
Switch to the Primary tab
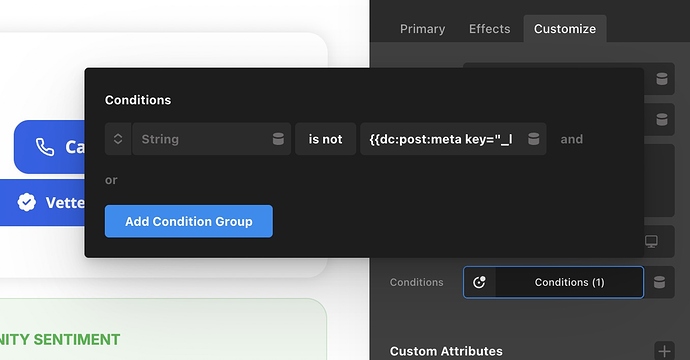click(x=422, y=29)
